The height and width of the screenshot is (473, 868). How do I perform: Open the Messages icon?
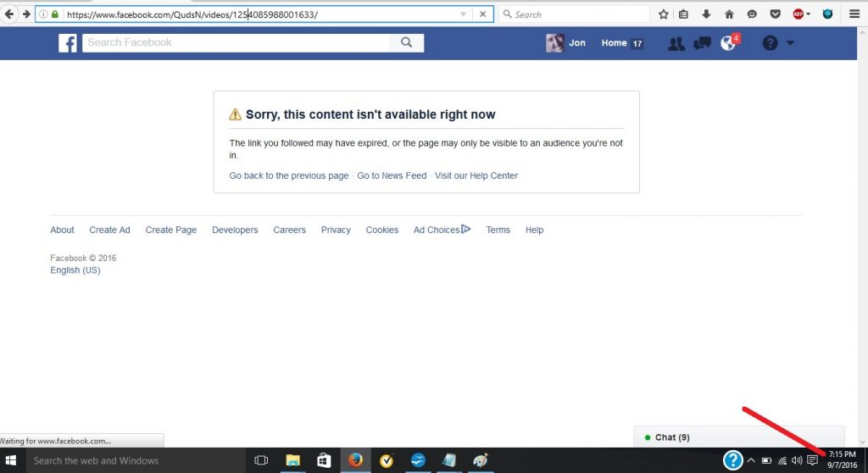[702, 43]
